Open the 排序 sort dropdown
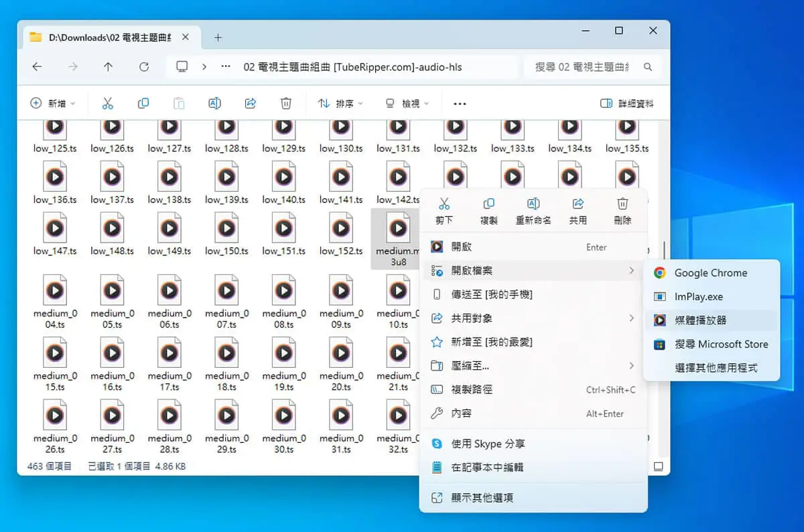Image resolution: width=804 pixels, height=532 pixels. click(x=340, y=104)
